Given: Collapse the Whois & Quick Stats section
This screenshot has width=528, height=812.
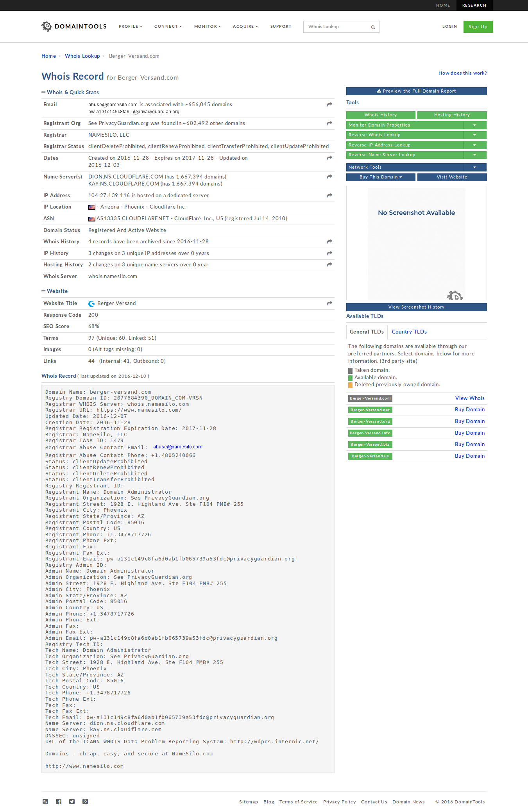Looking at the screenshot, I should click(x=43, y=92).
